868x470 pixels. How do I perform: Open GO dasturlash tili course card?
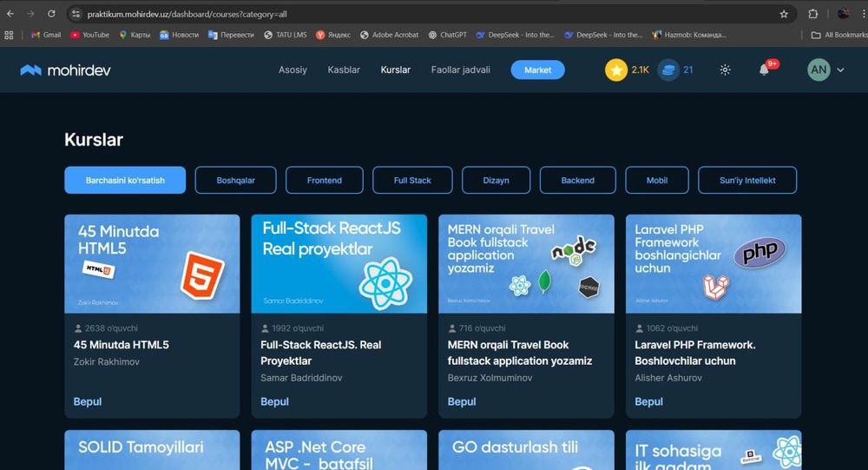point(527,450)
